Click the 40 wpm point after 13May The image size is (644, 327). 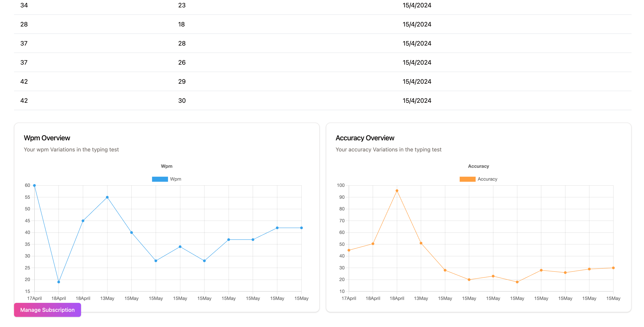point(131,233)
